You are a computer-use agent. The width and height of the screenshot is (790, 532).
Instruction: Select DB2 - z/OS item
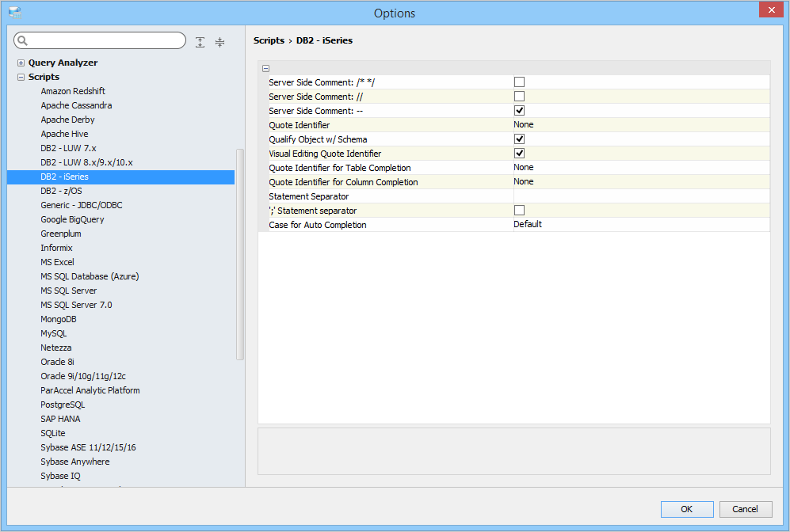61,191
